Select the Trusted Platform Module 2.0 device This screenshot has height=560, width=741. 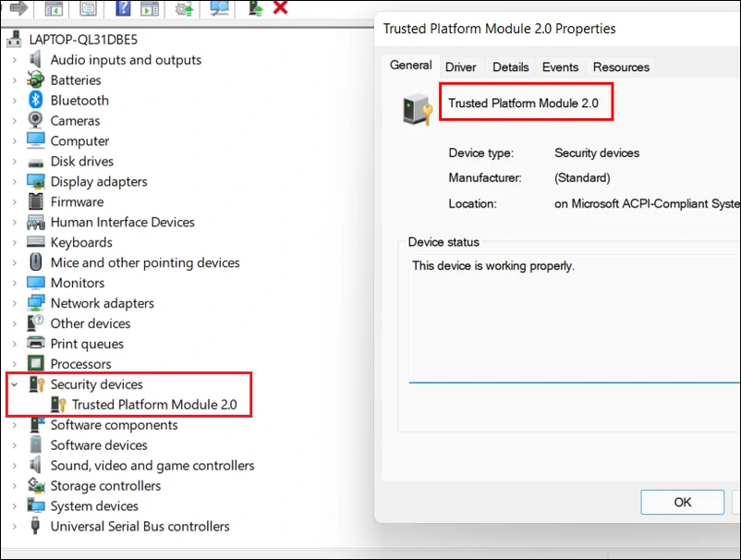click(152, 404)
